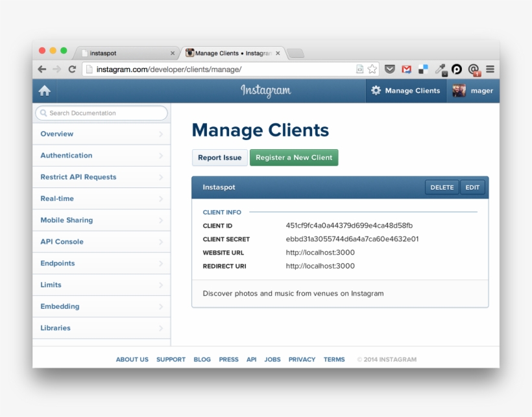Open the Pocket browser extension
Screen dimensions: 532x417
tap(389, 69)
